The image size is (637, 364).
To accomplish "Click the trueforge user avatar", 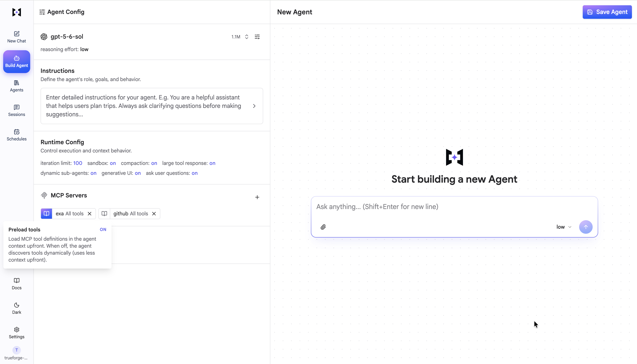I will [x=16, y=350].
